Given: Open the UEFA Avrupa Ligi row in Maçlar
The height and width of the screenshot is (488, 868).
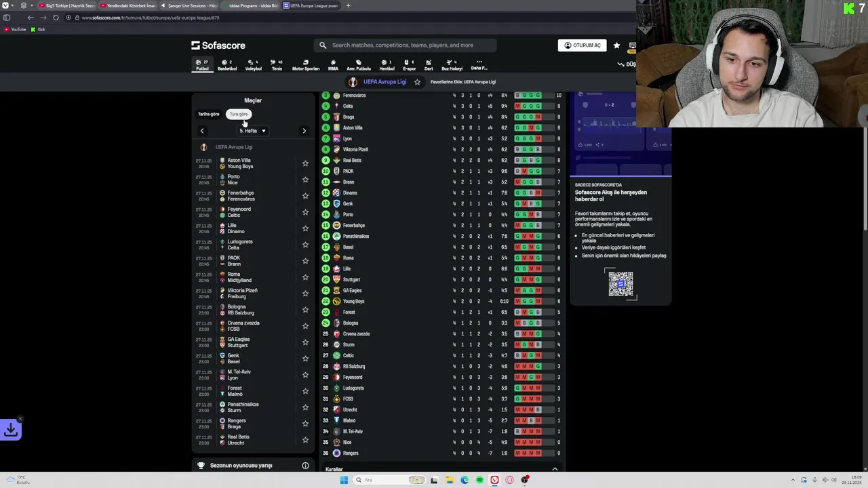Looking at the screenshot, I should pos(252,147).
